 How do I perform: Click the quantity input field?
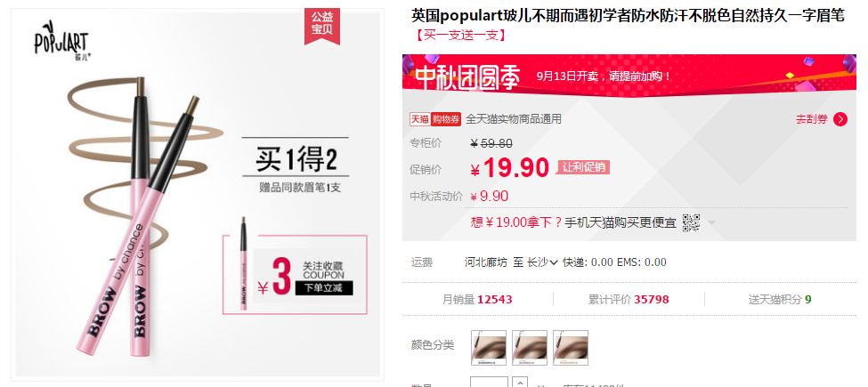click(489, 382)
